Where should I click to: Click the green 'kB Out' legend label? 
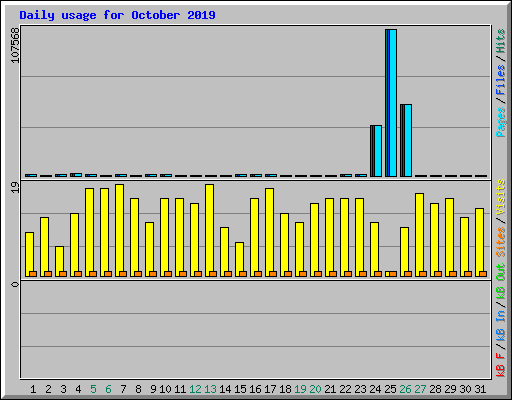click(x=501, y=282)
